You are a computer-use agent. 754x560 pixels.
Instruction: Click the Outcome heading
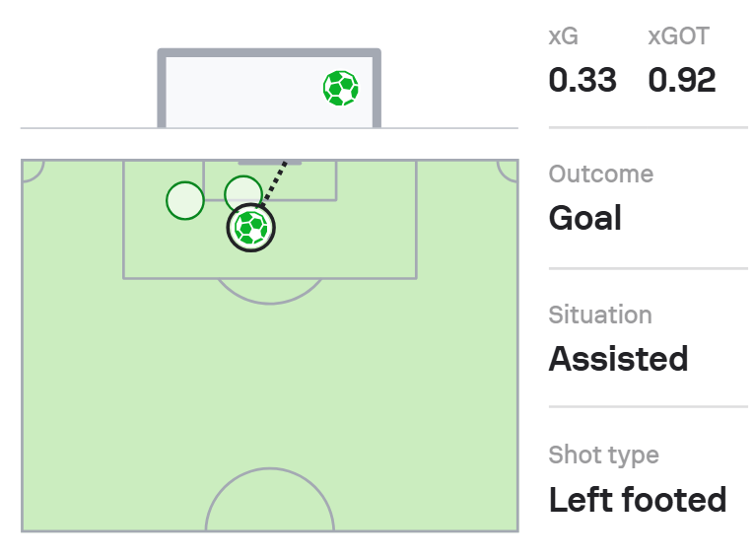click(x=600, y=175)
